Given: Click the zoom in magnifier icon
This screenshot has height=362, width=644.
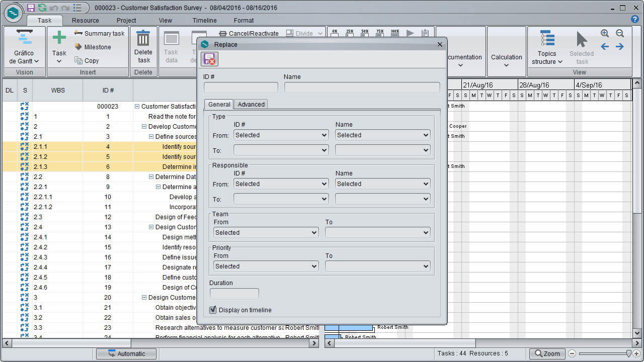Looking at the screenshot, I should click(605, 33).
